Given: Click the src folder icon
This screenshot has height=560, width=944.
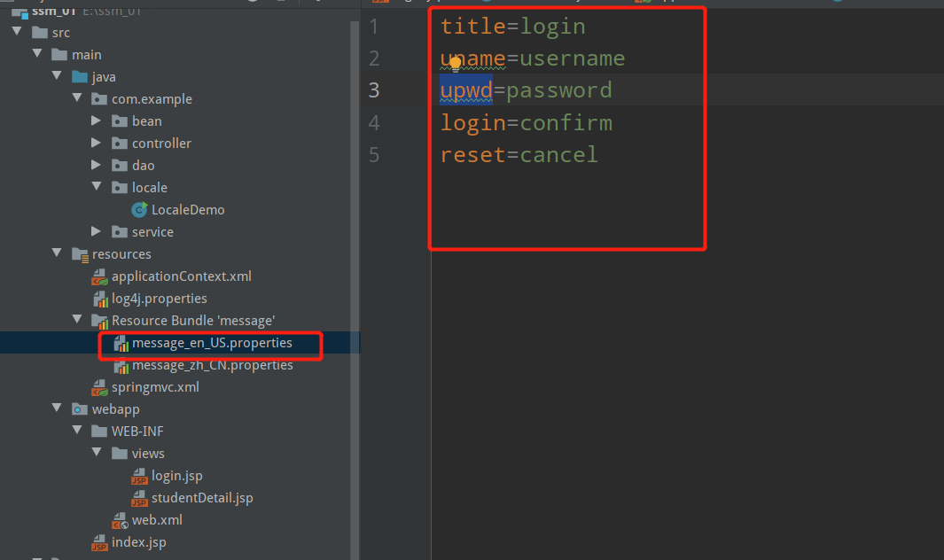Looking at the screenshot, I should click(x=40, y=33).
